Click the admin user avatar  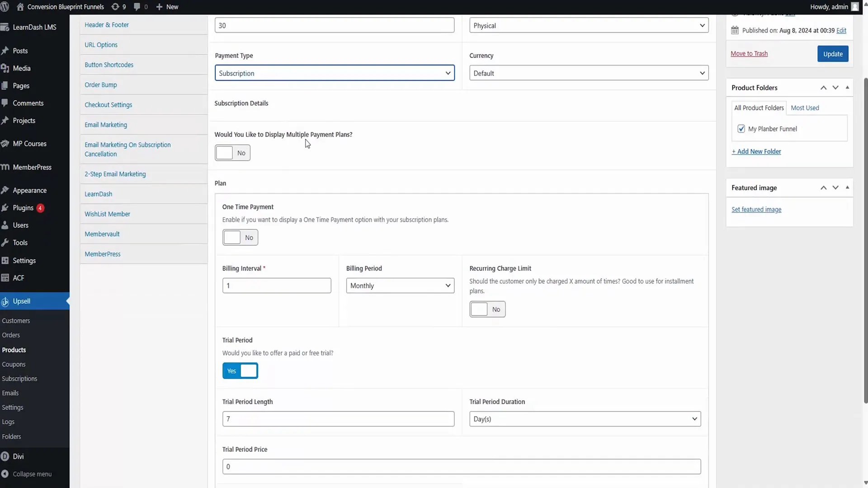855,7
